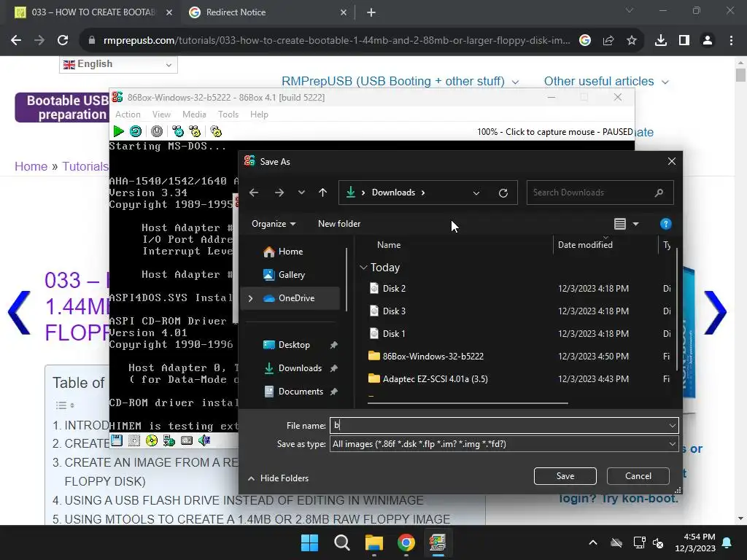Viewport: 747px width, 560px height.
Task: Open 86Box Media menu
Action: click(x=194, y=114)
